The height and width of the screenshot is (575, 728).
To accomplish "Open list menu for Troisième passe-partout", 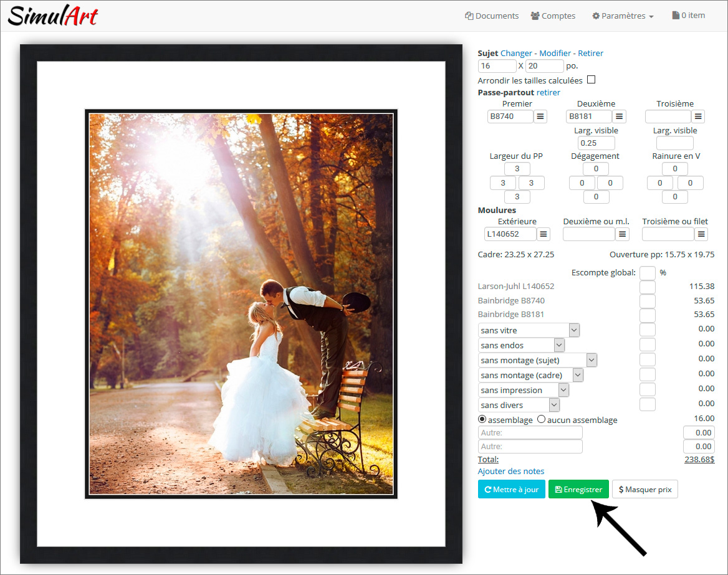I will [698, 116].
